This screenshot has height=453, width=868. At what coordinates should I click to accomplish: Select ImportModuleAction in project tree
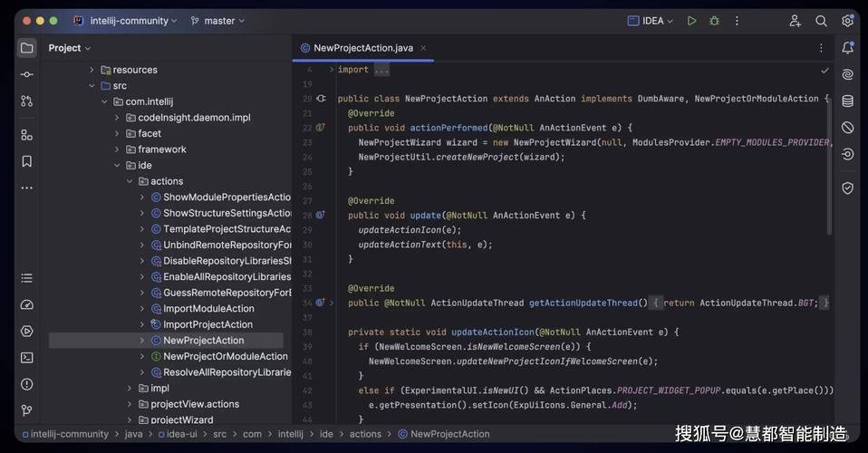(x=208, y=309)
